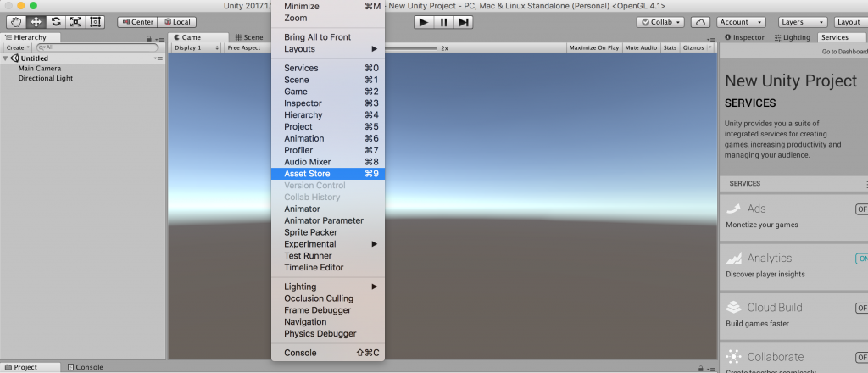Toggle Gizmos in Game view
The width and height of the screenshot is (868, 373).
[693, 48]
